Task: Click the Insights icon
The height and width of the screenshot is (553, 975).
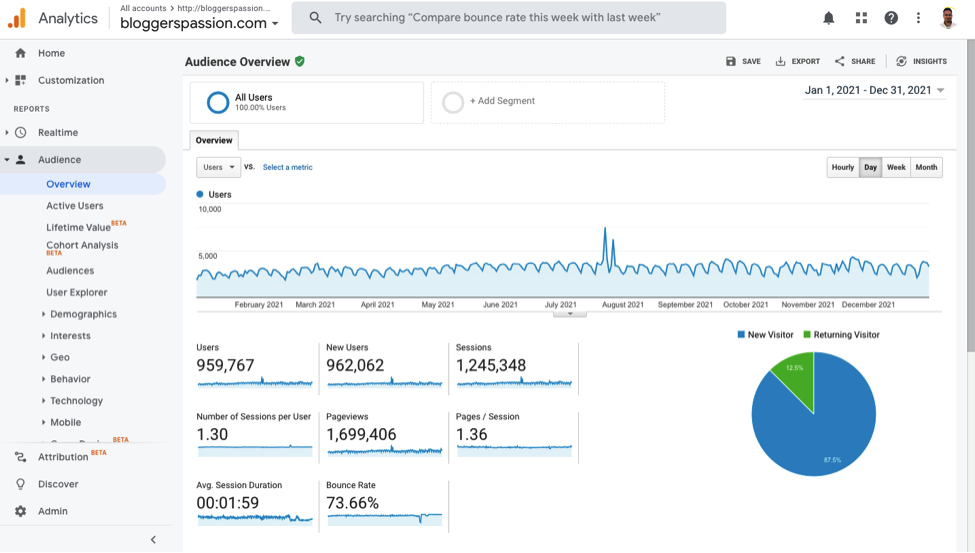Action: [901, 61]
